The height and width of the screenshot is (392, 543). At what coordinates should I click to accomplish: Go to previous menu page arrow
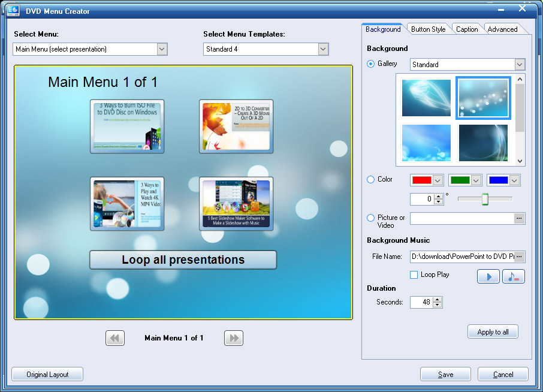click(x=115, y=338)
